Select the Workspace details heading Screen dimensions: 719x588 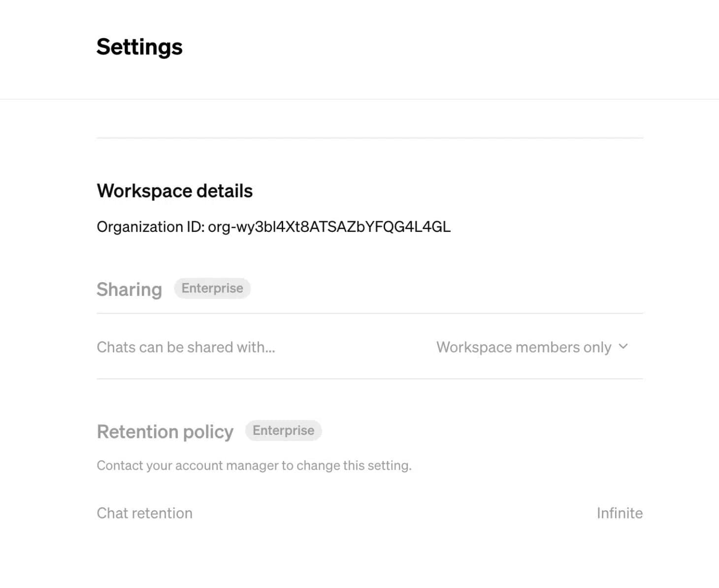point(175,191)
